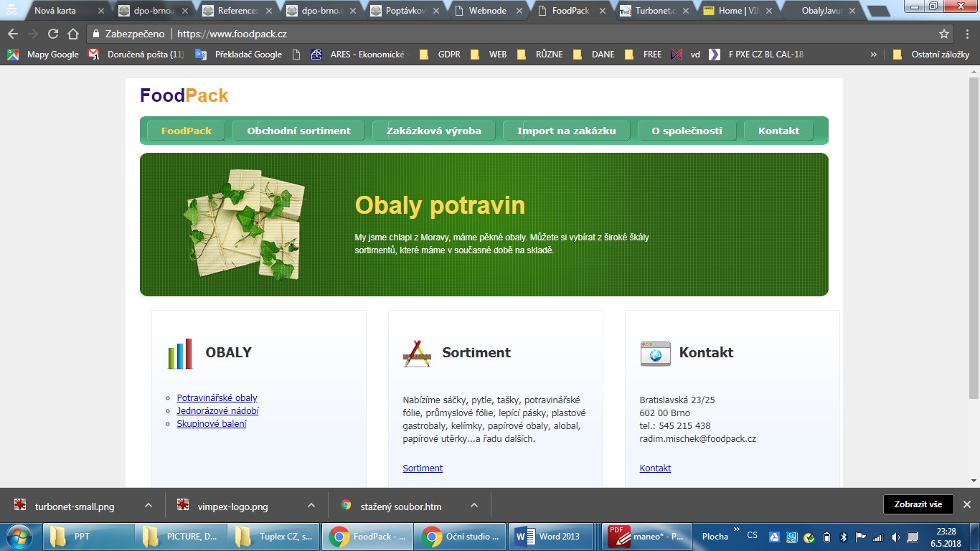Open the Windows Start menu

(19, 536)
